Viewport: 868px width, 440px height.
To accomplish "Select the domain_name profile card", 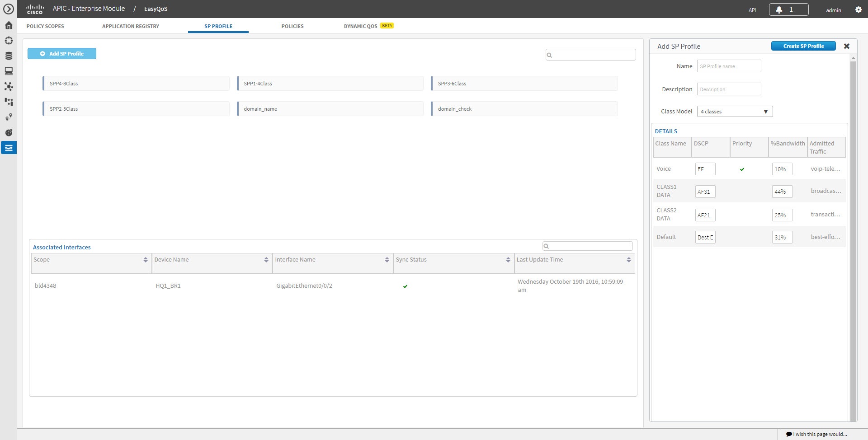I will 330,109.
